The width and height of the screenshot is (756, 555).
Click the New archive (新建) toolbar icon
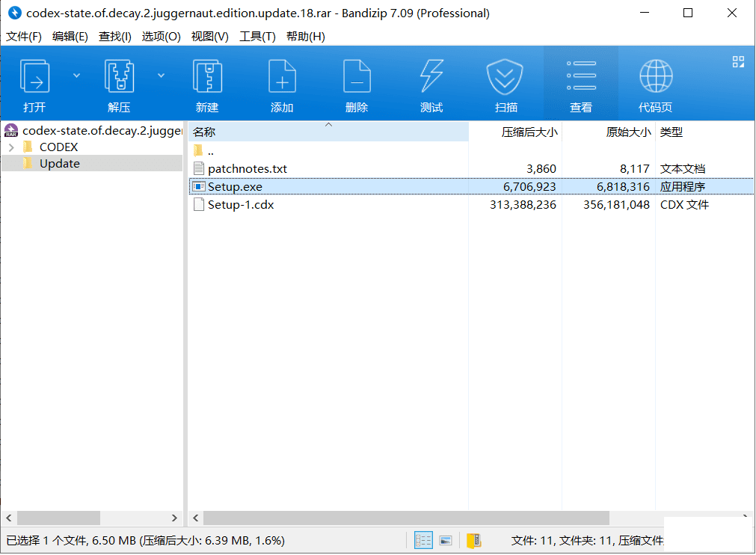pos(207,76)
